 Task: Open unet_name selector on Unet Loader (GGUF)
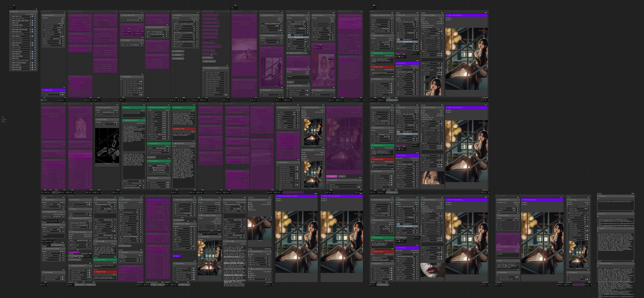[x=132, y=20]
